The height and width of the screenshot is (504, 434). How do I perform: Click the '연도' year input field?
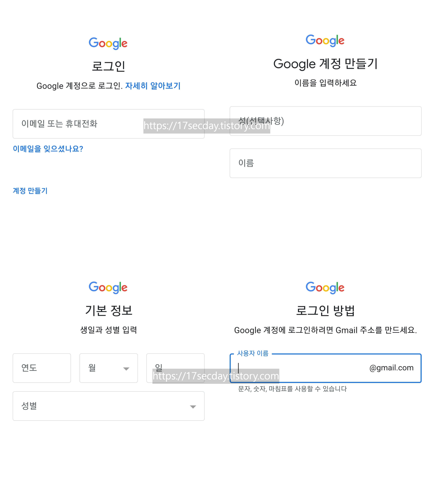42,368
